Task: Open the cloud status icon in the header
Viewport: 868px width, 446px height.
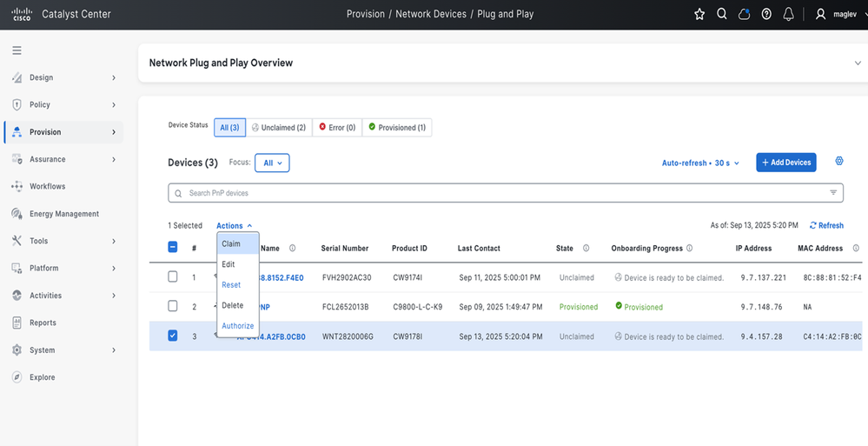Action: (x=744, y=15)
